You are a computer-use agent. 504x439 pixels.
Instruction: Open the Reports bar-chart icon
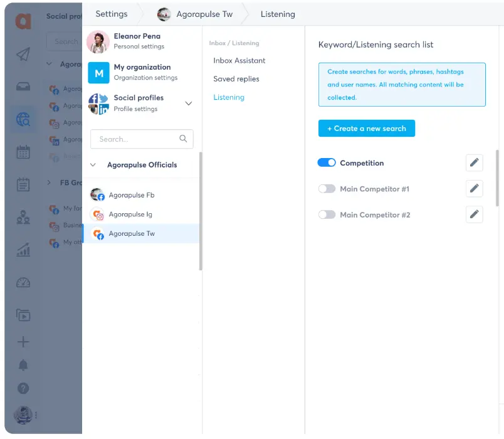(x=23, y=250)
